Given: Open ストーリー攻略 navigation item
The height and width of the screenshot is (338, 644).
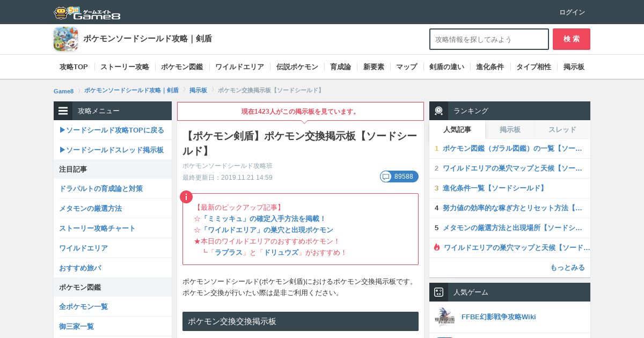Looking at the screenshot, I should click(125, 67).
